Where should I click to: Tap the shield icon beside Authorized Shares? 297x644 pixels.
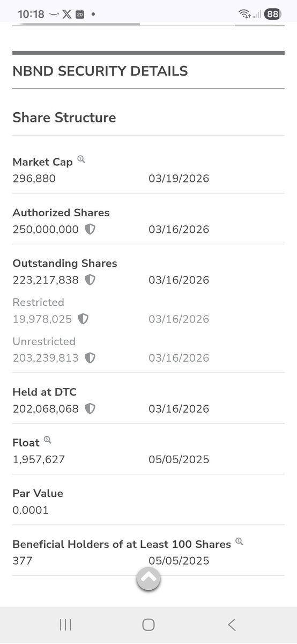coord(90,229)
